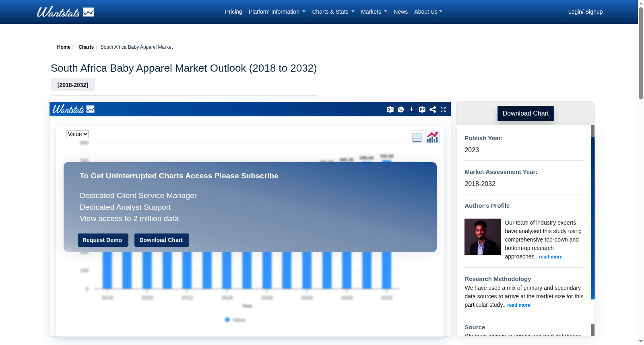
Task: Select the [2018-2032] tab
Action: click(73, 85)
